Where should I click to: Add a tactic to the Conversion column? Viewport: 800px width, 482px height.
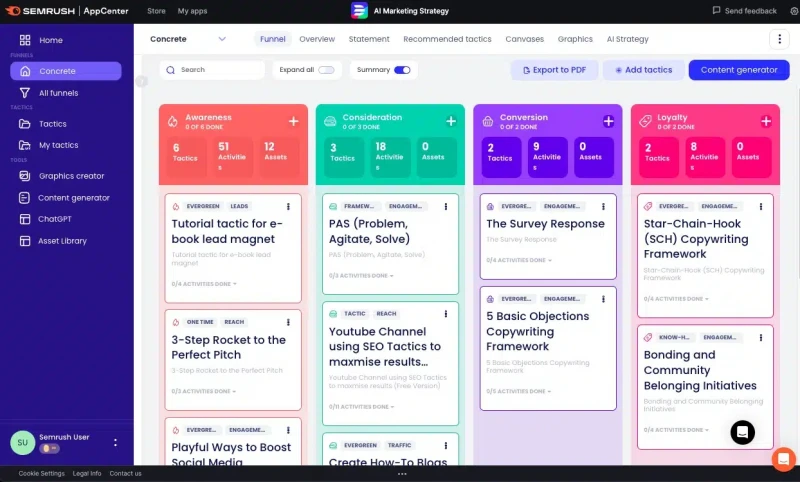click(608, 121)
